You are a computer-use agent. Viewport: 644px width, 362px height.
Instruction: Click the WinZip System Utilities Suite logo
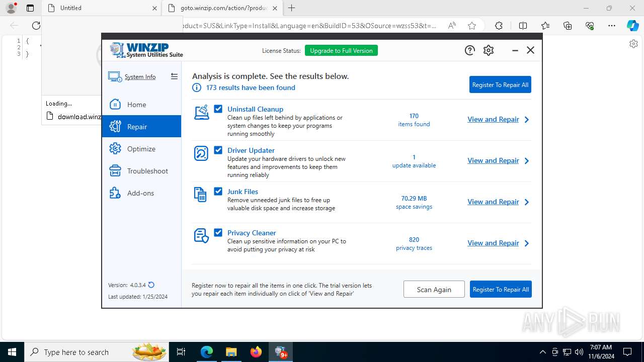click(x=146, y=50)
